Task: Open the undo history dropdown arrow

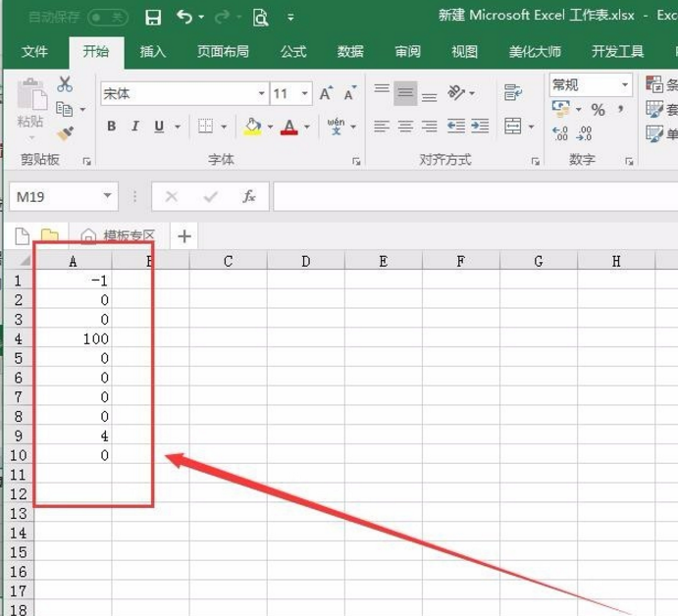Action: point(201,18)
